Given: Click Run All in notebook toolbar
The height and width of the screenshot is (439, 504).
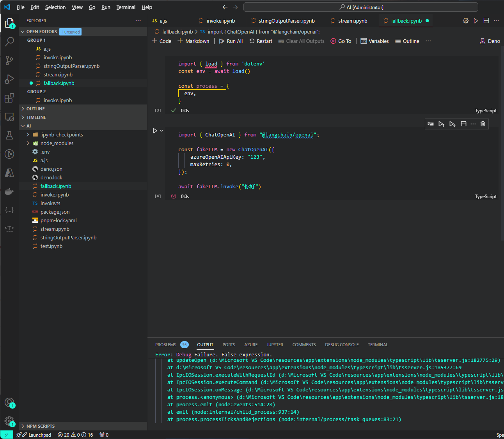Looking at the screenshot, I should pyautogui.click(x=231, y=41).
